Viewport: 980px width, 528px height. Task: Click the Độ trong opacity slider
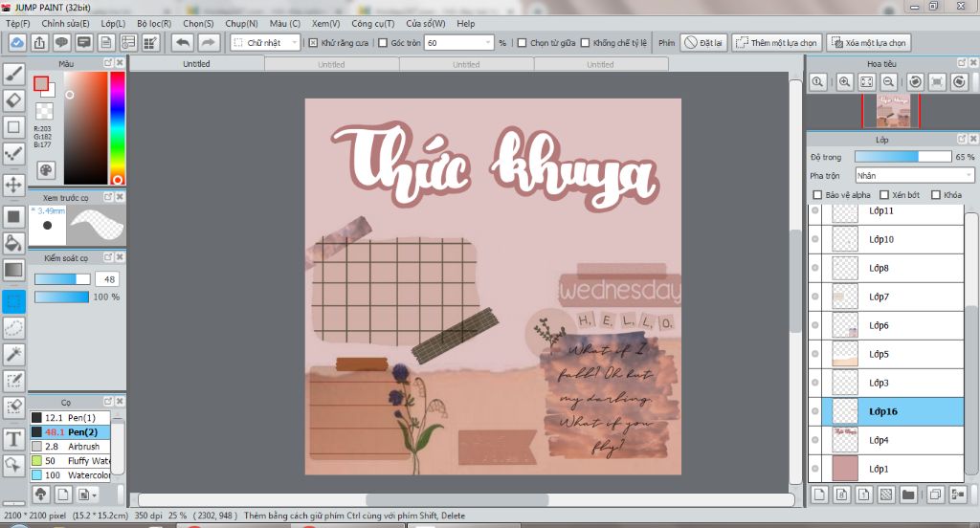[x=902, y=157]
